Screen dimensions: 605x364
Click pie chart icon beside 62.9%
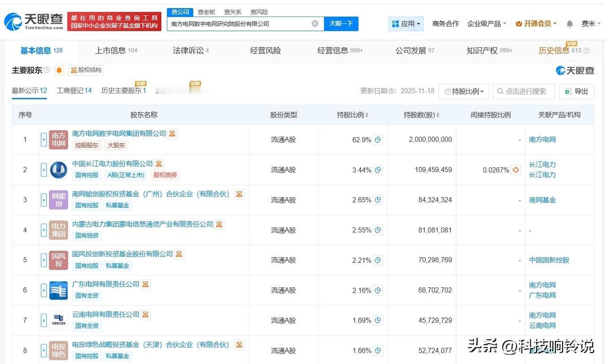(x=378, y=140)
